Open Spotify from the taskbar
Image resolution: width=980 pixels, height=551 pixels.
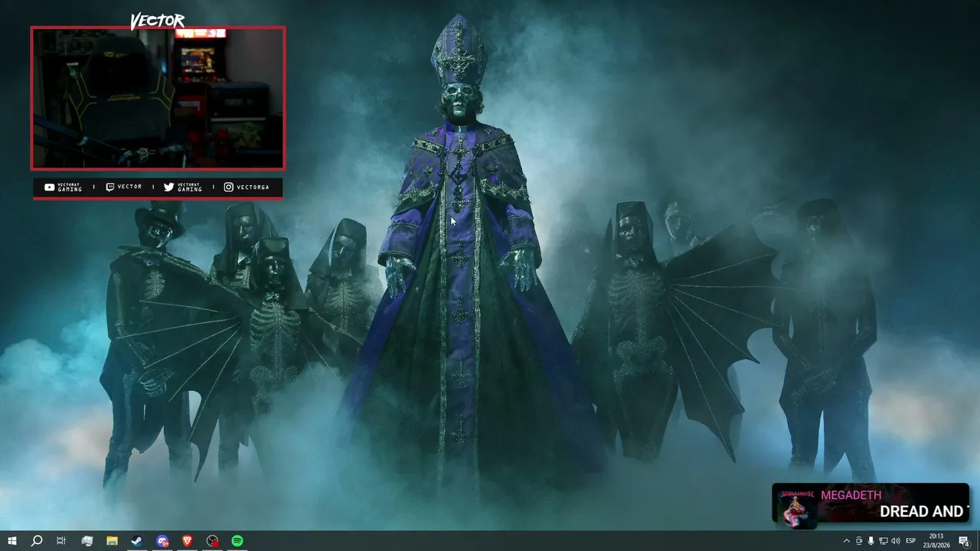[x=237, y=541]
